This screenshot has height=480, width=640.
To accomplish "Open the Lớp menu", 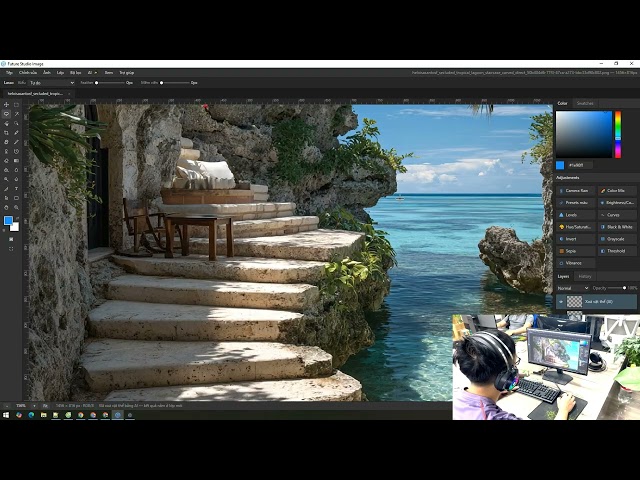I will pyautogui.click(x=60, y=73).
